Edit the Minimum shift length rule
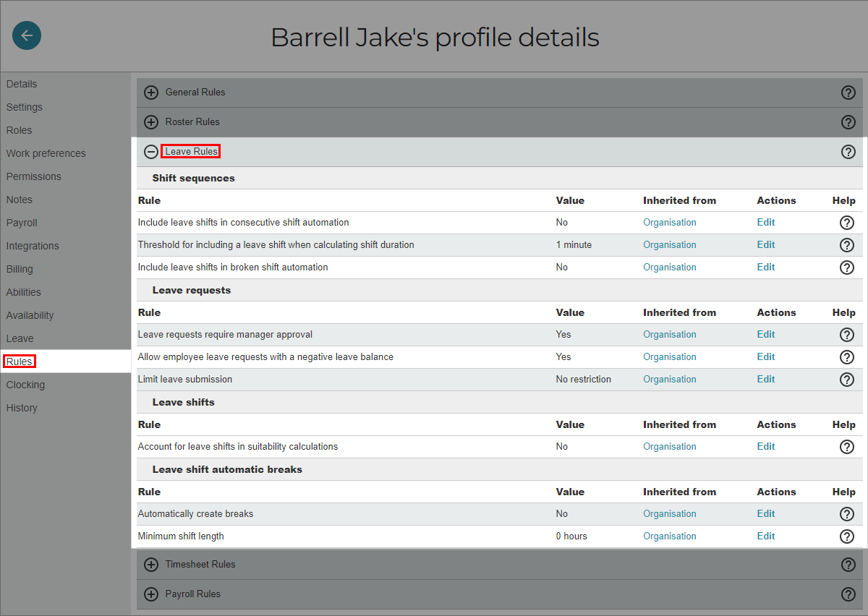The height and width of the screenshot is (616, 868). coord(766,536)
